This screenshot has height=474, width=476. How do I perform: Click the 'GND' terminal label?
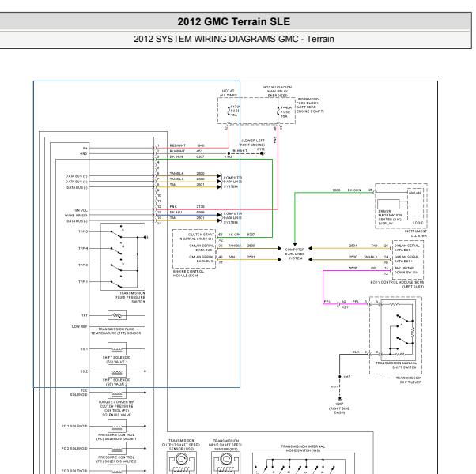click(84, 154)
